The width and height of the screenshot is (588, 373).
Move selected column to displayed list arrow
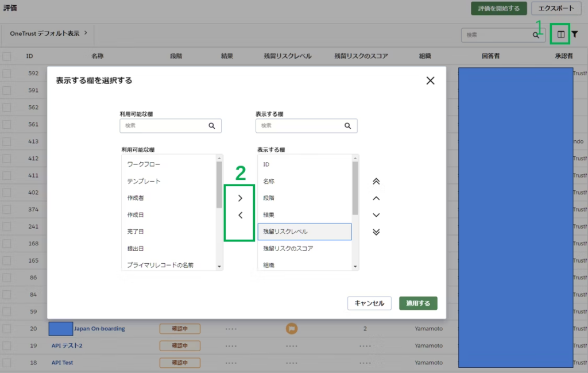[240, 198]
